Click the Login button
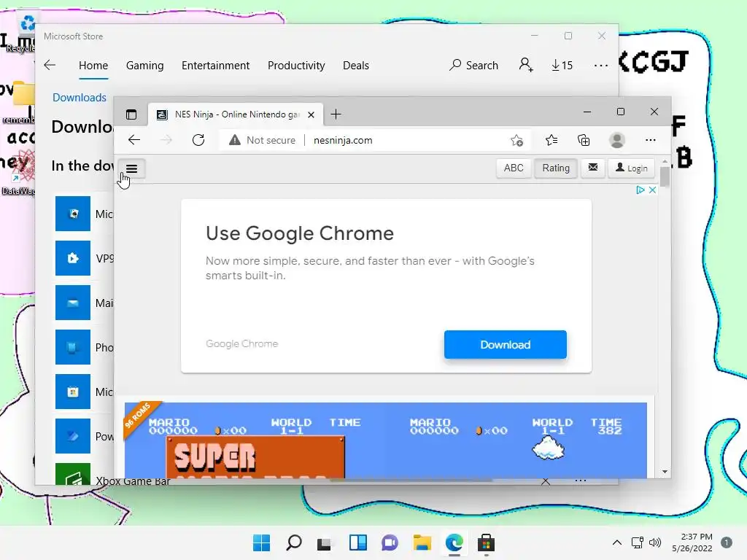This screenshot has height=560, width=747. click(x=631, y=168)
